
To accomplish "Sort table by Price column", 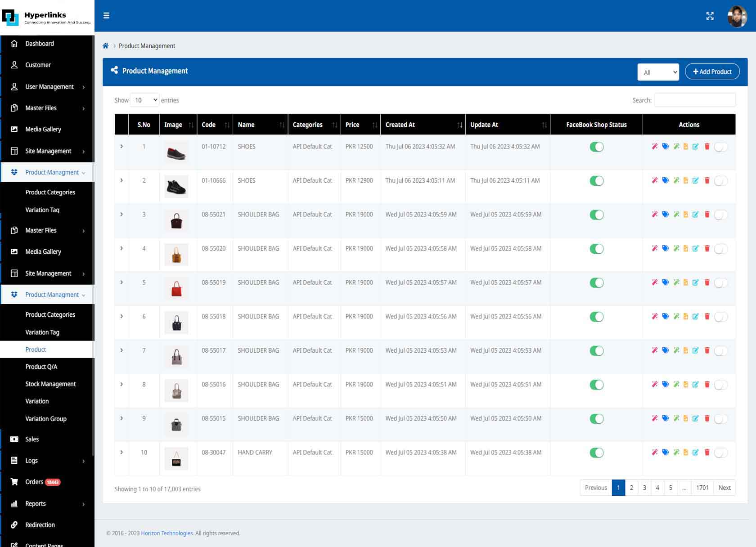I will coord(360,125).
